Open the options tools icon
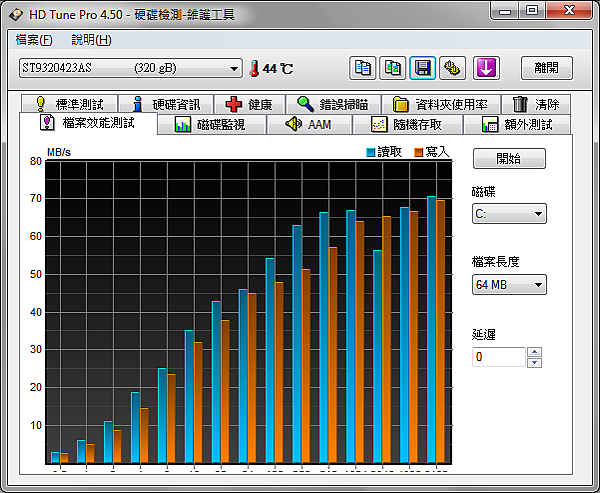Screen dimensions: 600x493 [452, 68]
